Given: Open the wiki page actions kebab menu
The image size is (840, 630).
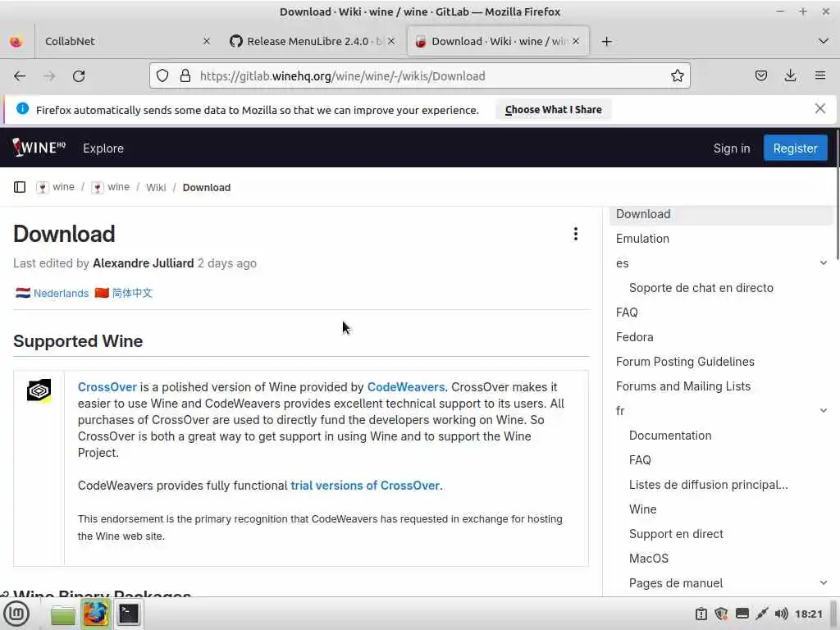Looking at the screenshot, I should pyautogui.click(x=575, y=234).
